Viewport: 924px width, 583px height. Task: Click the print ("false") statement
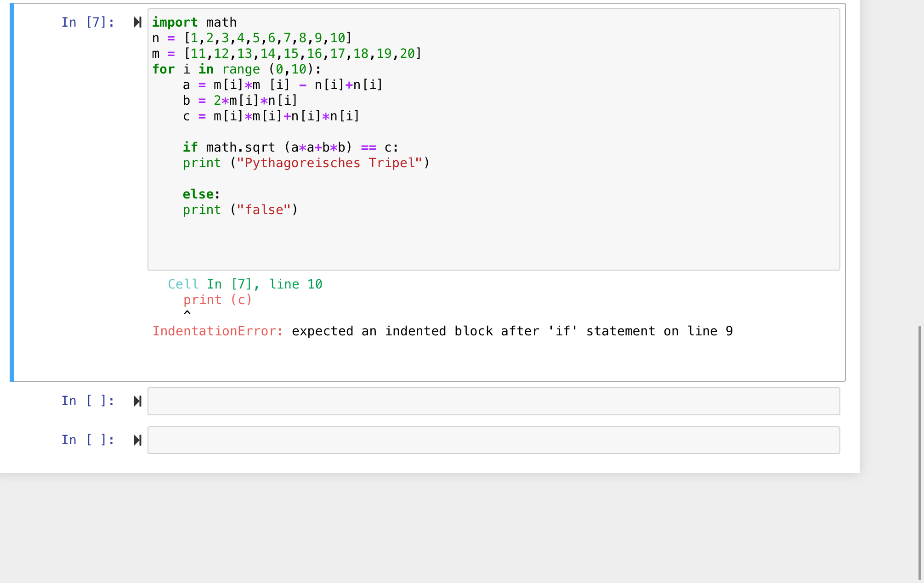[240, 209]
